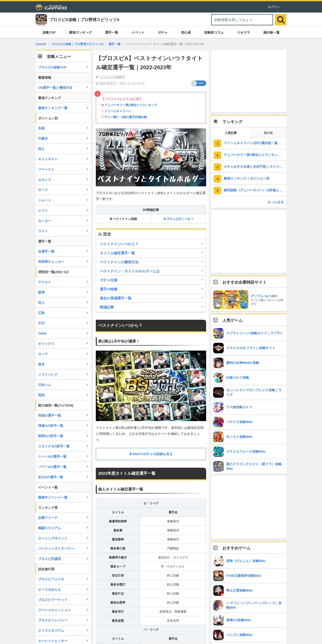Open プロスピA攻略TOP in sidebar
322x644 pixels.
63,67
